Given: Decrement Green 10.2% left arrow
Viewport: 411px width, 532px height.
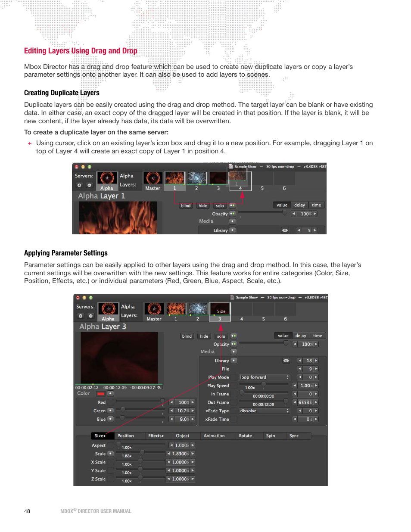Looking at the screenshot, I should [171, 411].
